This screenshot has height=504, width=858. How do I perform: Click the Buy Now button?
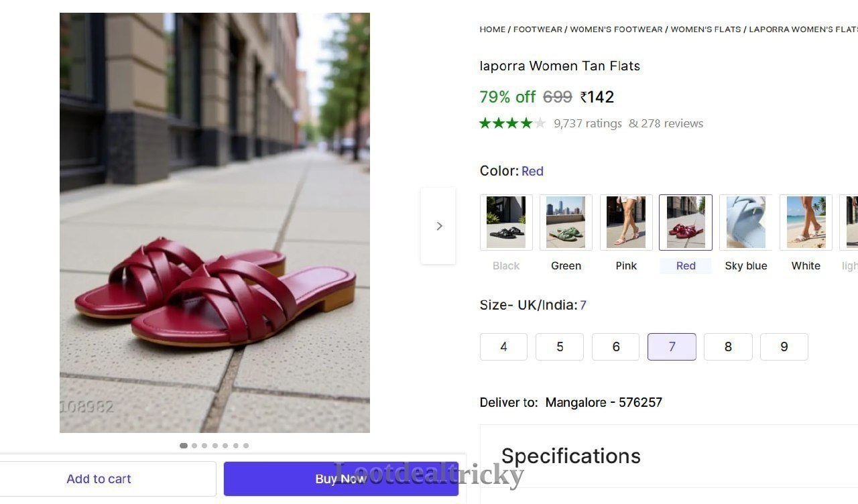(x=341, y=479)
